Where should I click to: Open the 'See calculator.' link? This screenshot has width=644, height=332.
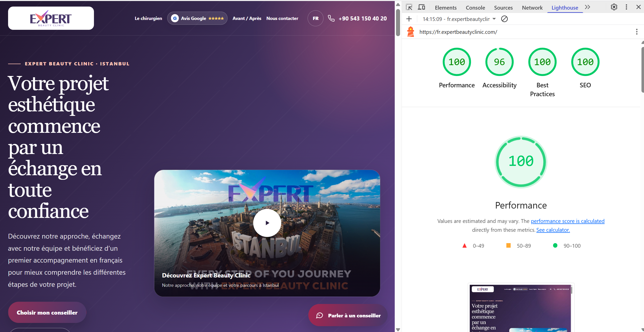pos(553,230)
